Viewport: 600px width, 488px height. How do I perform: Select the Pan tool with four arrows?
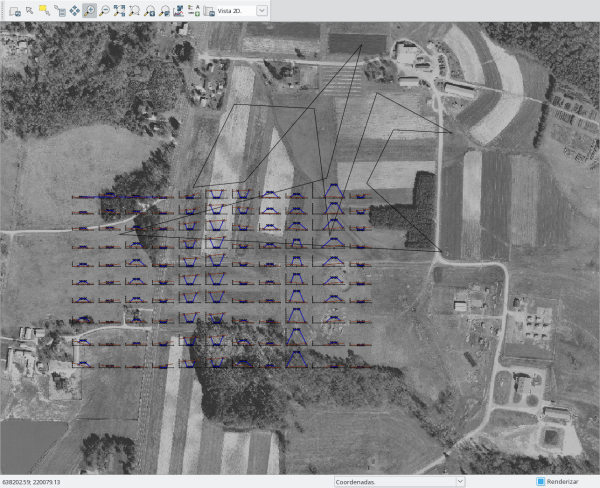75,10
